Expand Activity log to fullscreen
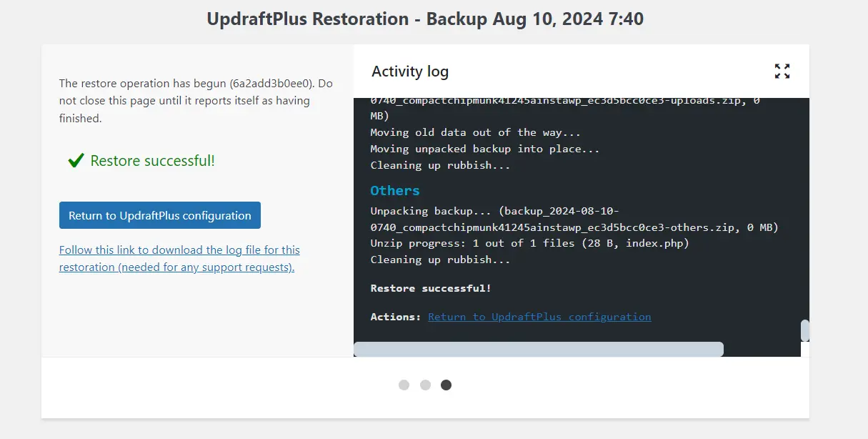Image resolution: width=868 pixels, height=439 pixels. click(782, 71)
